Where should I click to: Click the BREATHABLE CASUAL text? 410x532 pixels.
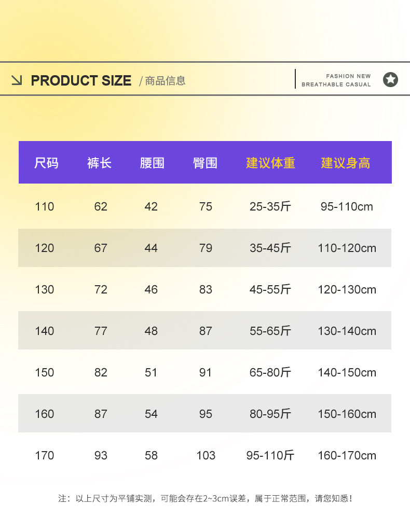336,85
